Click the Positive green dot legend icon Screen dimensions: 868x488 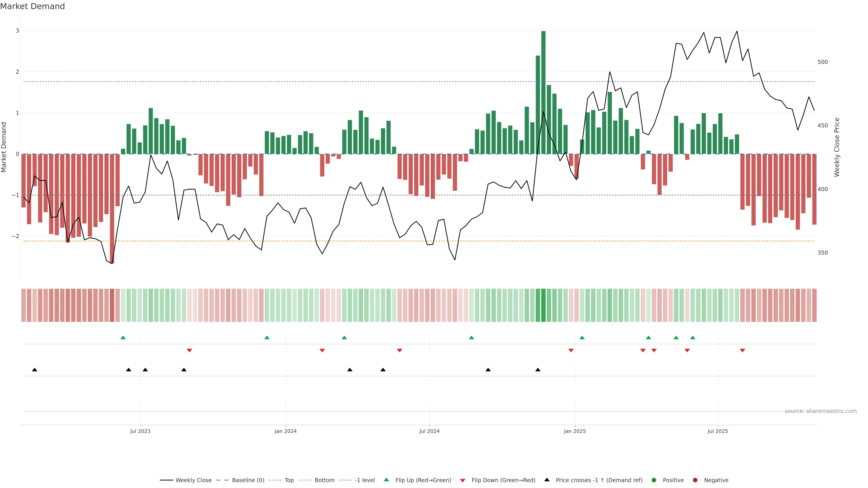point(654,480)
